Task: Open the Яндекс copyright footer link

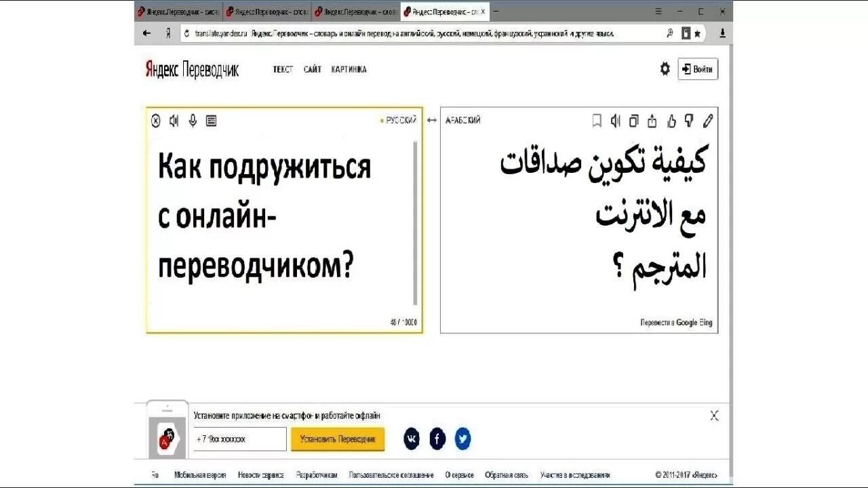Action: [x=705, y=475]
